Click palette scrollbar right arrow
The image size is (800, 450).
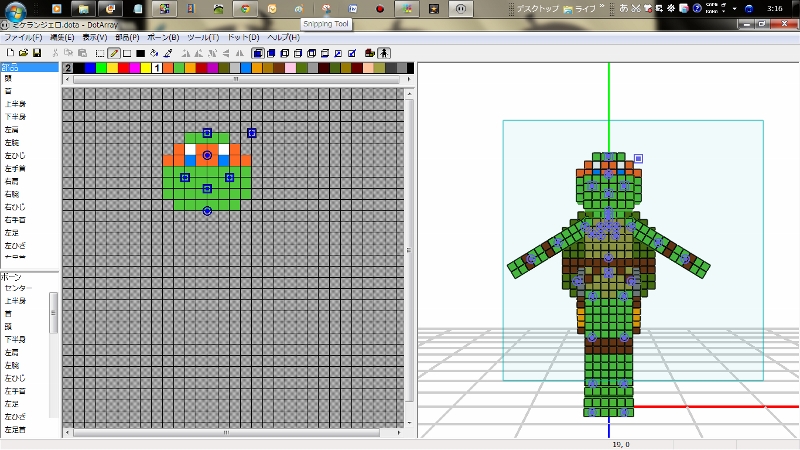point(409,79)
